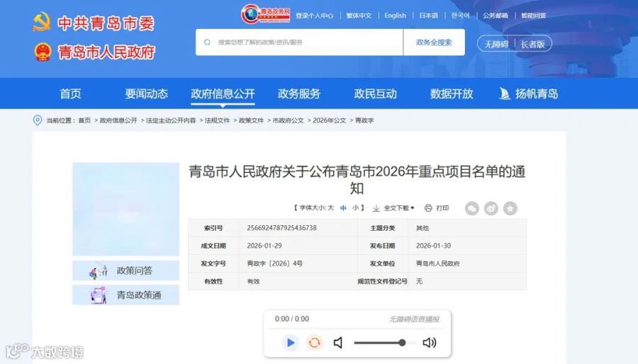Image resolution: width=638 pixels, height=364 pixels.
Task: Click breadcrumb link 政策文件
Action: pyautogui.click(x=251, y=120)
